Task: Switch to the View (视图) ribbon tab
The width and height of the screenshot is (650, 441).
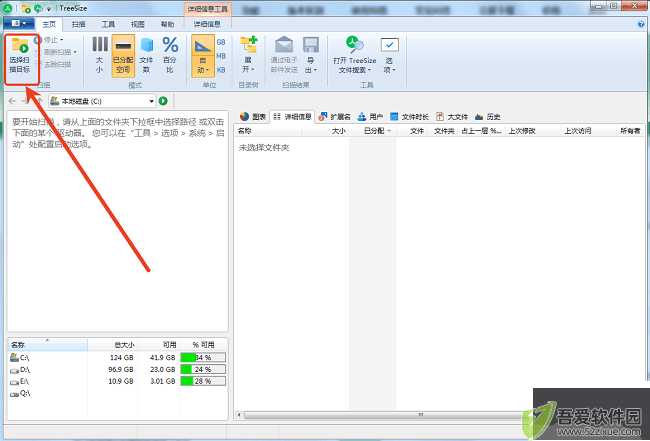Action: click(138, 24)
